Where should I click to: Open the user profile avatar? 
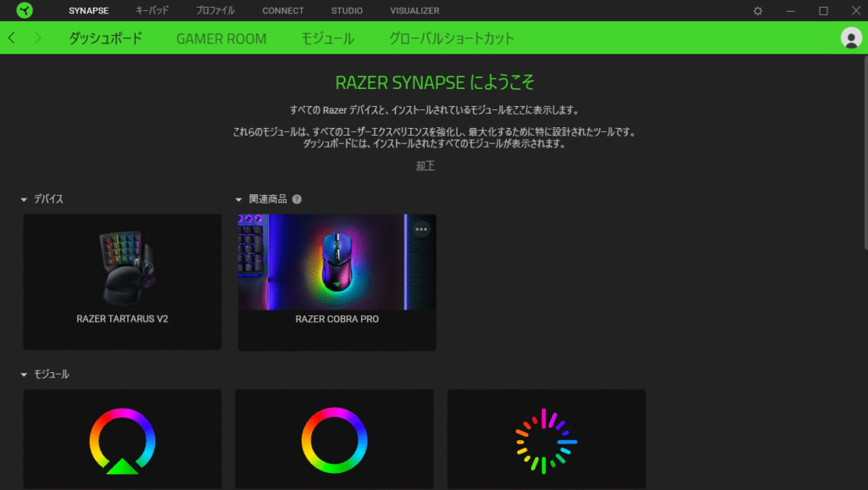tap(851, 37)
